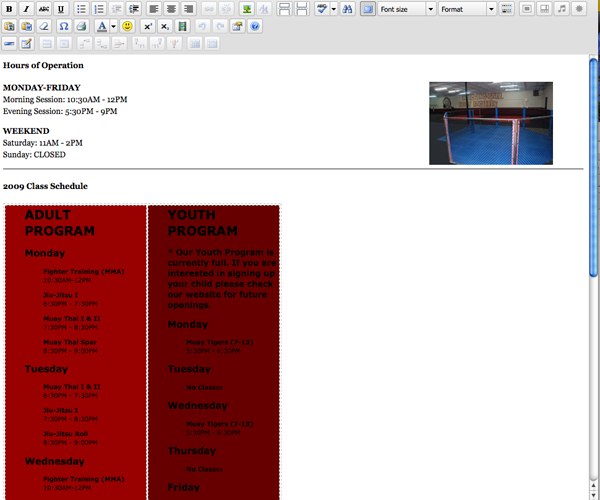Open editor help question icon
600x500 pixels.
point(254,26)
